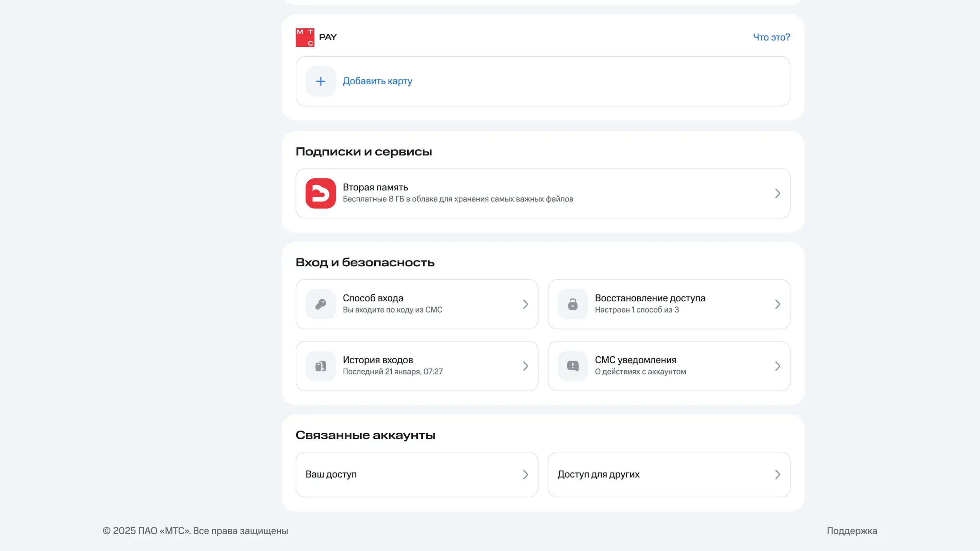Expand the СМС уведомления chevron arrow
980x551 pixels.
pyautogui.click(x=777, y=366)
